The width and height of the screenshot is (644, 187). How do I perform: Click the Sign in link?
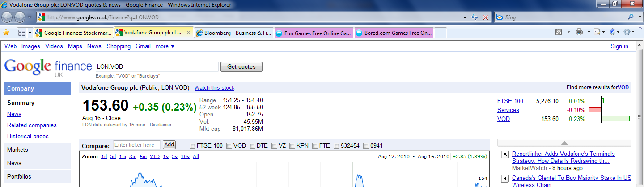pyautogui.click(x=619, y=46)
